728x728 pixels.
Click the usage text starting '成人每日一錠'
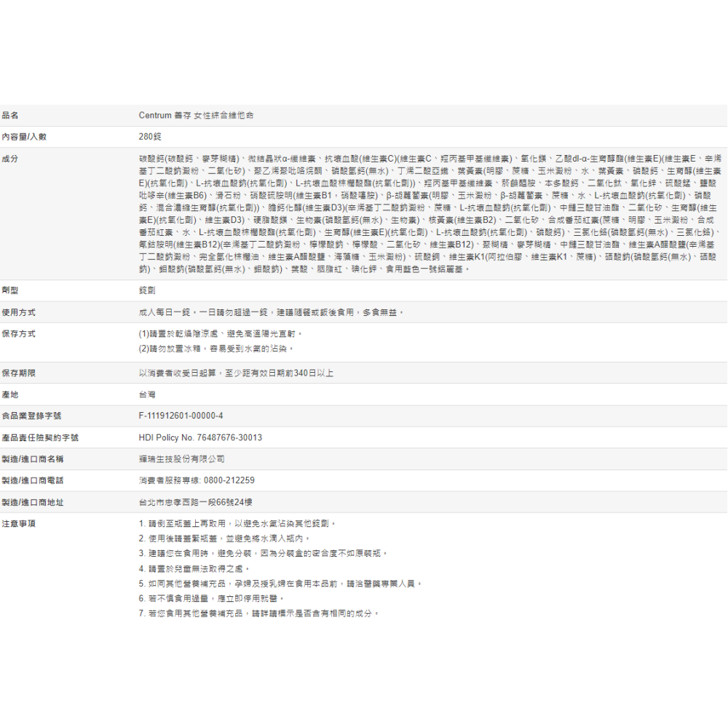click(x=271, y=312)
